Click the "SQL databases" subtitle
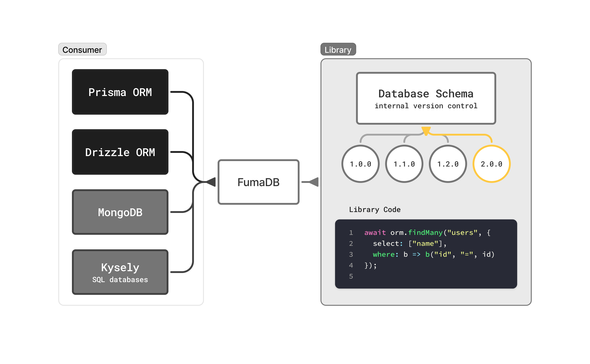 click(x=120, y=280)
